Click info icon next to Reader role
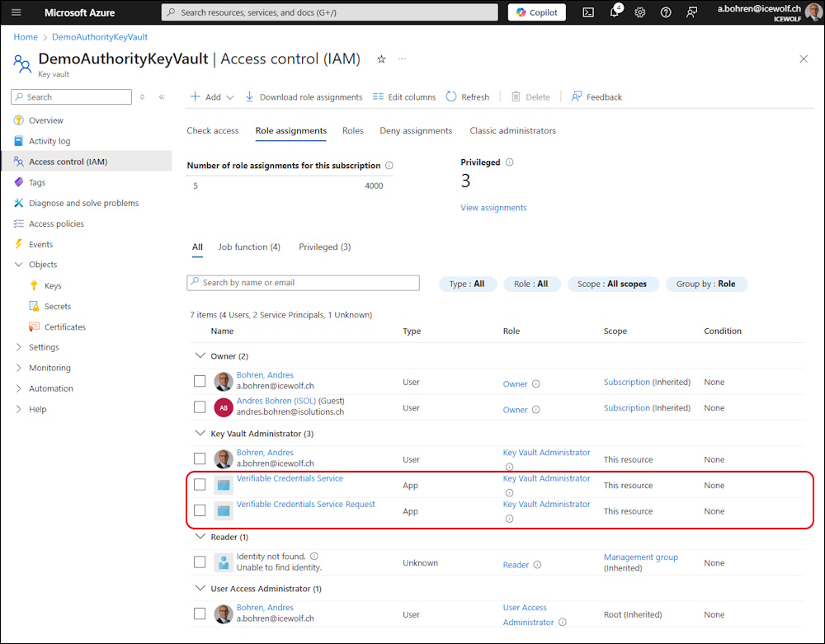The width and height of the screenshot is (825, 644). (x=537, y=565)
